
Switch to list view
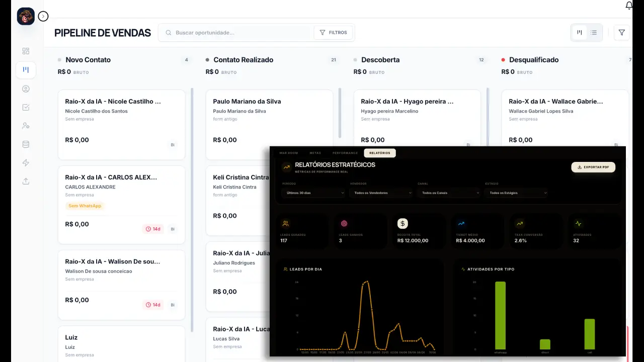[594, 33]
